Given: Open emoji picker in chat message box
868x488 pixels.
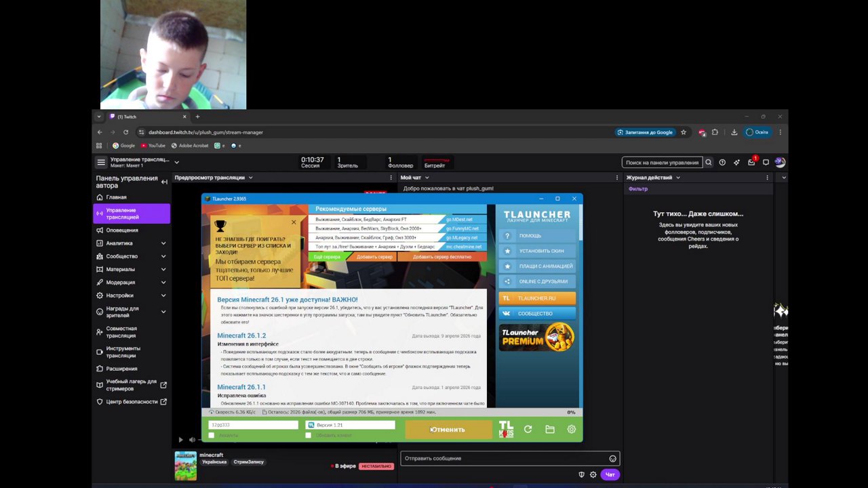Looking at the screenshot, I should coord(612,458).
